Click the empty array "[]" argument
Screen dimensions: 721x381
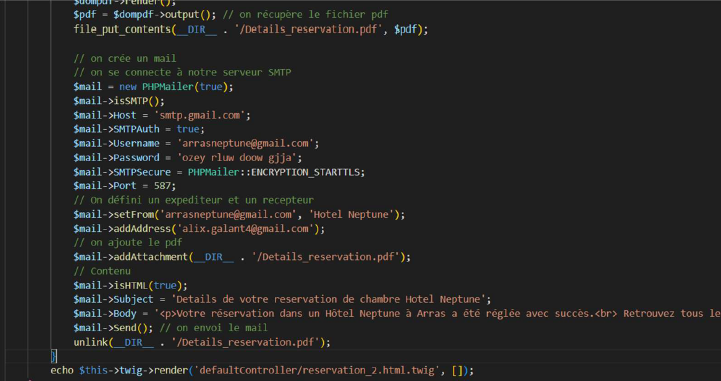(458, 370)
